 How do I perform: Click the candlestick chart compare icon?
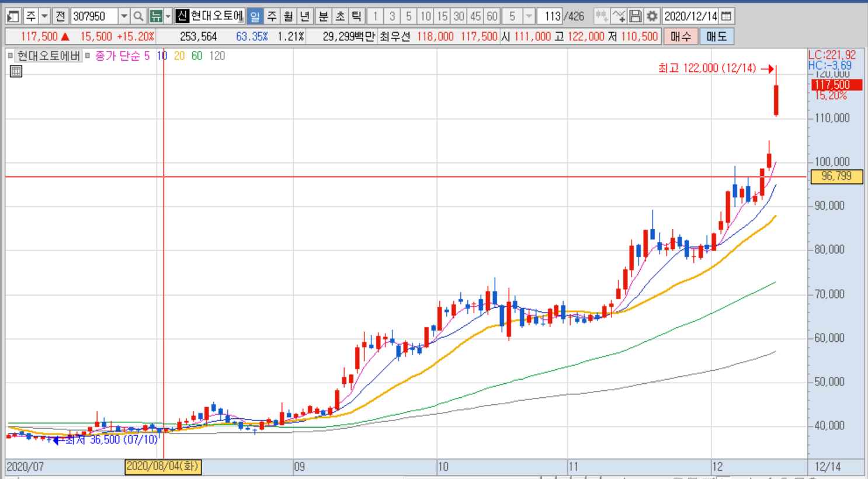601,16
